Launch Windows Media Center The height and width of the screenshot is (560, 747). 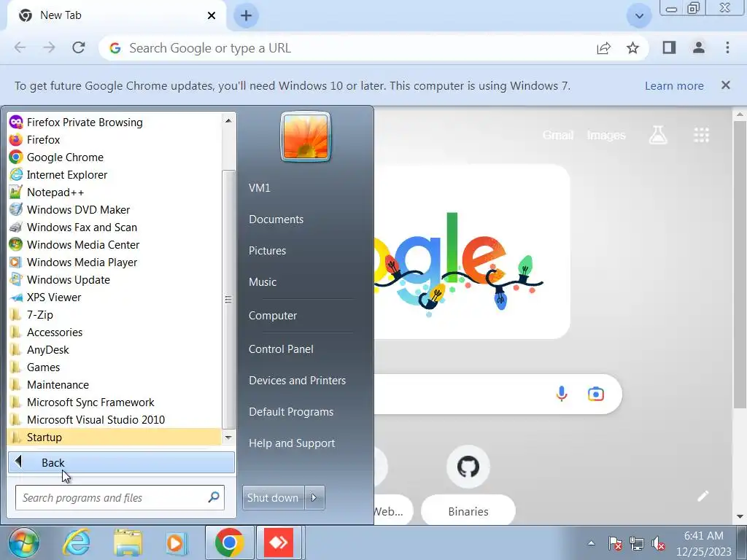tap(115, 245)
